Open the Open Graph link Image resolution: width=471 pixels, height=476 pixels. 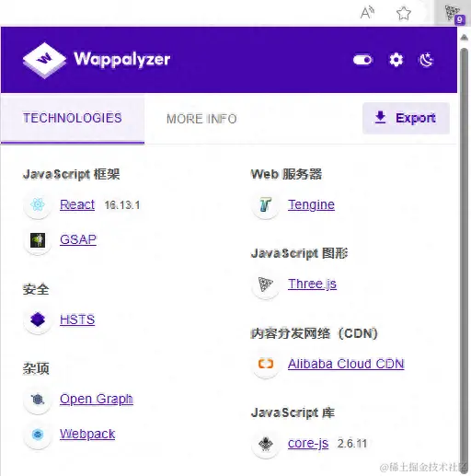97,400
